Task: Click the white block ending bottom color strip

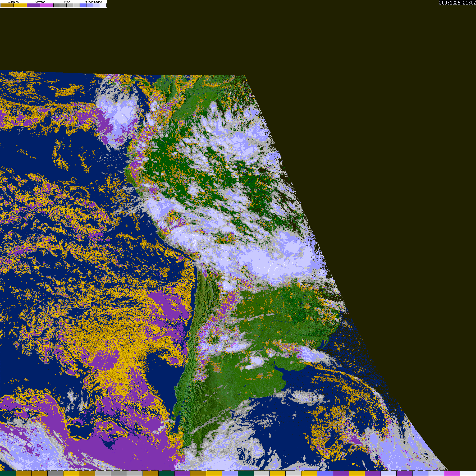Action: pos(468,473)
